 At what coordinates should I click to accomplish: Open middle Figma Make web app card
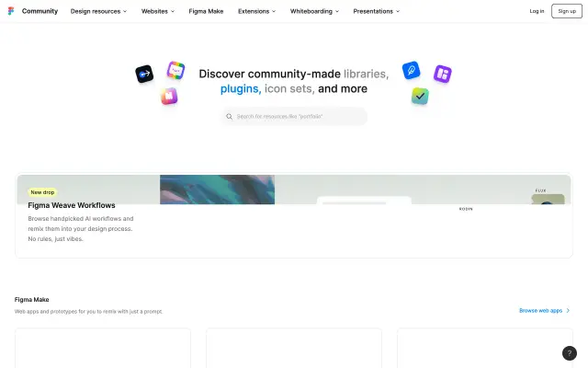294,348
